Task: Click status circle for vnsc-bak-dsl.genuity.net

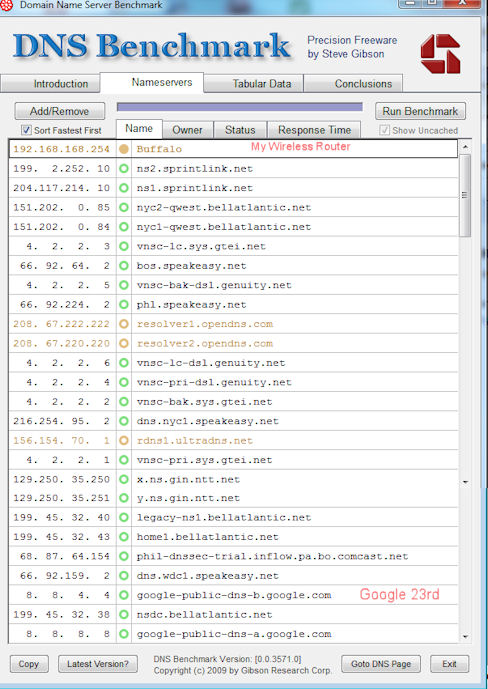Action: [x=124, y=285]
